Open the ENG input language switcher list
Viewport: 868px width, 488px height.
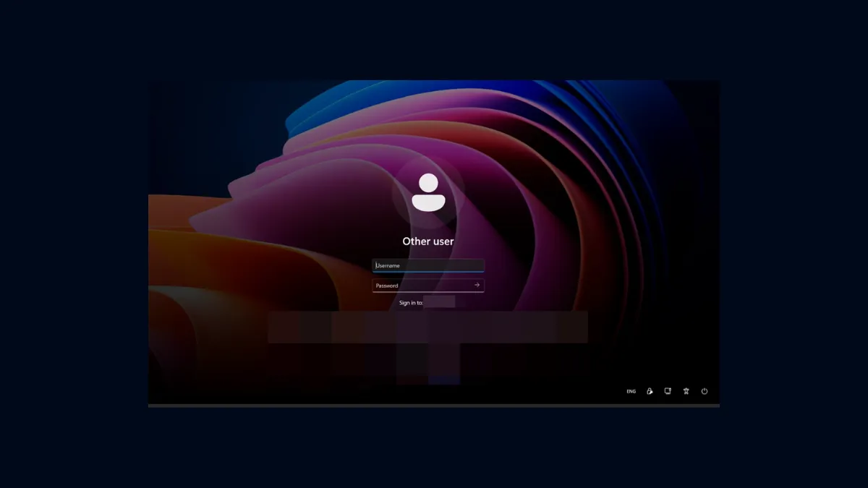630,391
